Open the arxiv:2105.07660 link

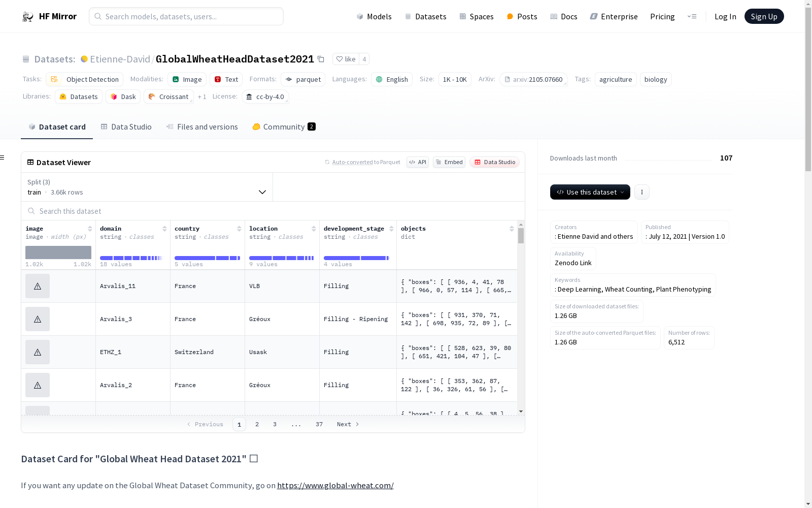[533, 79]
